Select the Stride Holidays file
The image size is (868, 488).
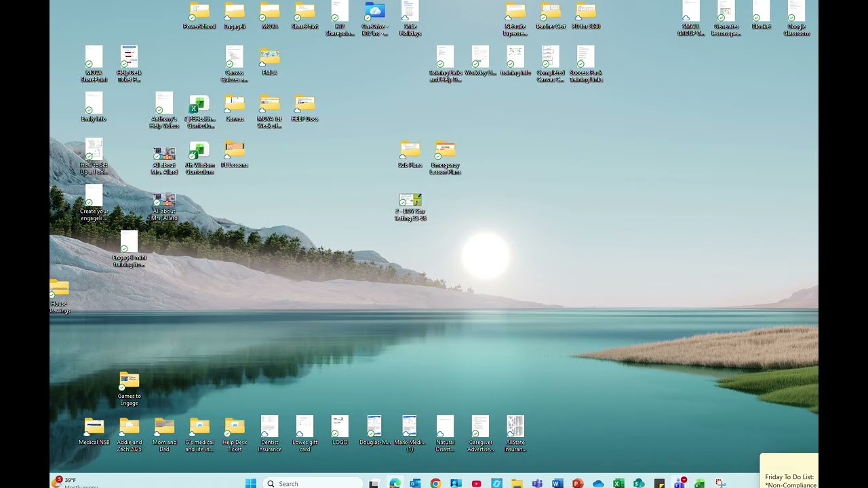(410, 18)
